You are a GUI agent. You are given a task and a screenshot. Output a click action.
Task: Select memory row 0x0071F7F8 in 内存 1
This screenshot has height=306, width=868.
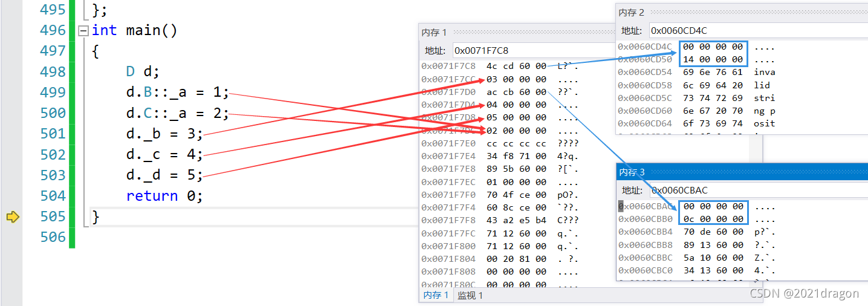[500, 221]
